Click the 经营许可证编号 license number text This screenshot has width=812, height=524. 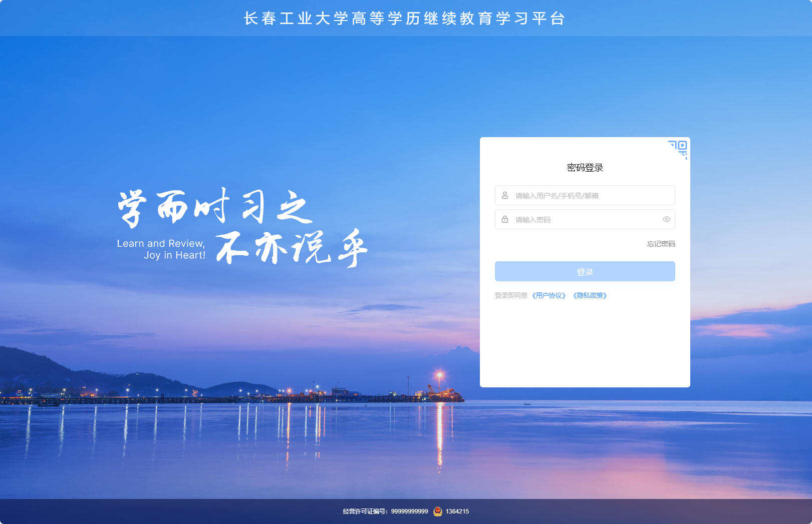[x=385, y=511]
